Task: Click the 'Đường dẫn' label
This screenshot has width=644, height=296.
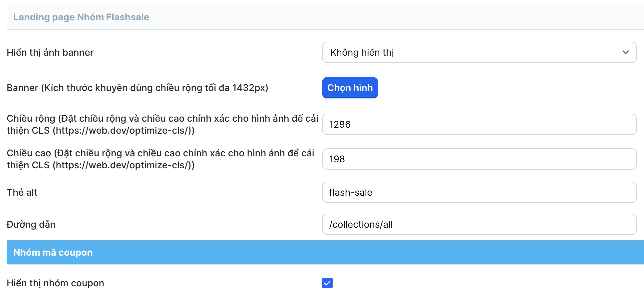Action: click(31, 224)
